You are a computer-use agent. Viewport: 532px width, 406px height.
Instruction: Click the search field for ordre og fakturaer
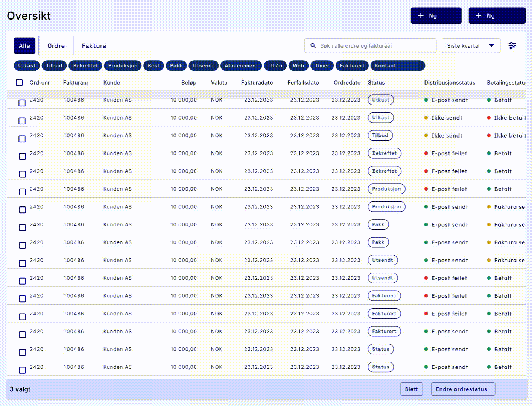click(x=370, y=45)
